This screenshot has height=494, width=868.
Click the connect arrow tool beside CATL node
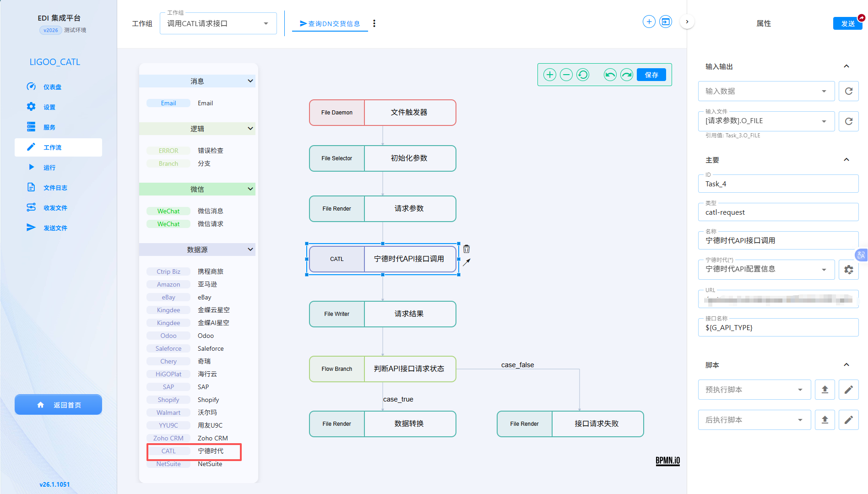pyautogui.click(x=467, y=262)
